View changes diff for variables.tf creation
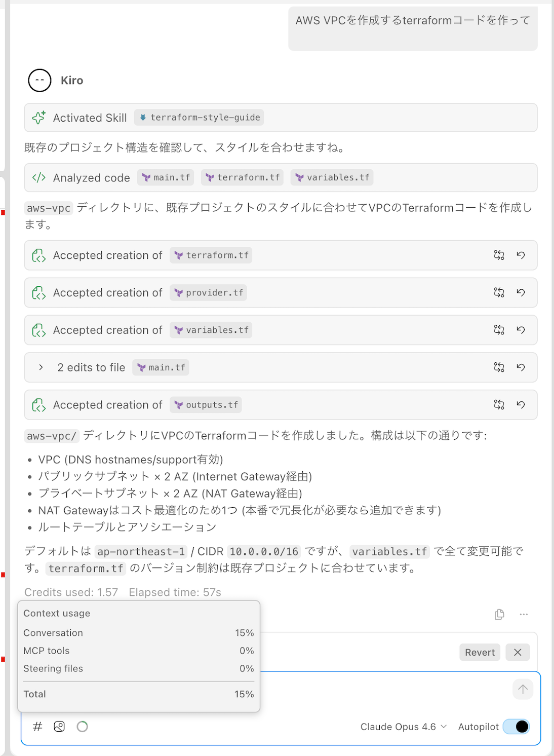This screenshot has height=756, width=554. tap(499, 330)
